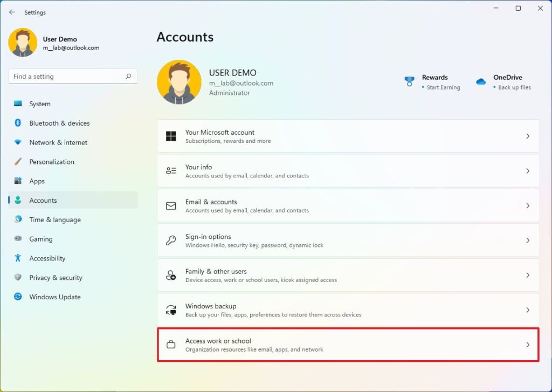This screenshot has height=392, width=552.
Task: Open Sign-in options using its chevron
Action: (x=527, y=240)
